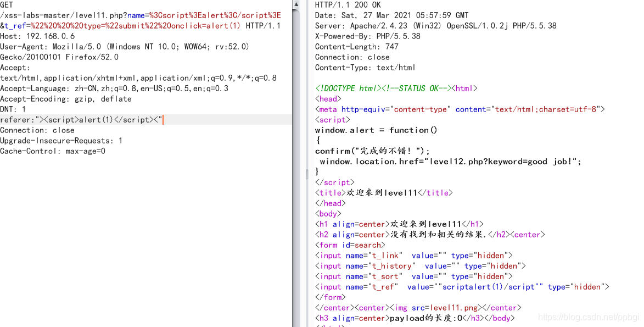The image size is (644, 327).
Task: Click the User-Agent Mozilla/5.0 line
Action: coord(125,47)
